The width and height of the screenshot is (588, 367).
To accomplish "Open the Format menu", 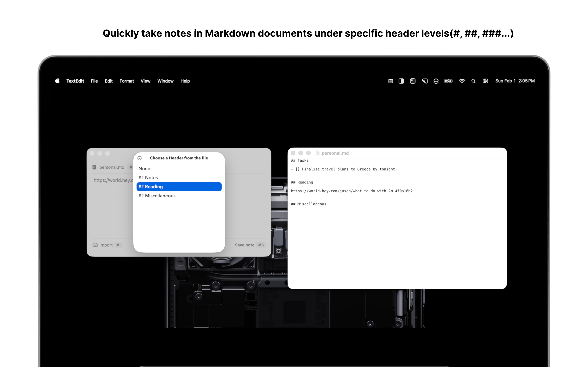I will (x=127, y=81).
